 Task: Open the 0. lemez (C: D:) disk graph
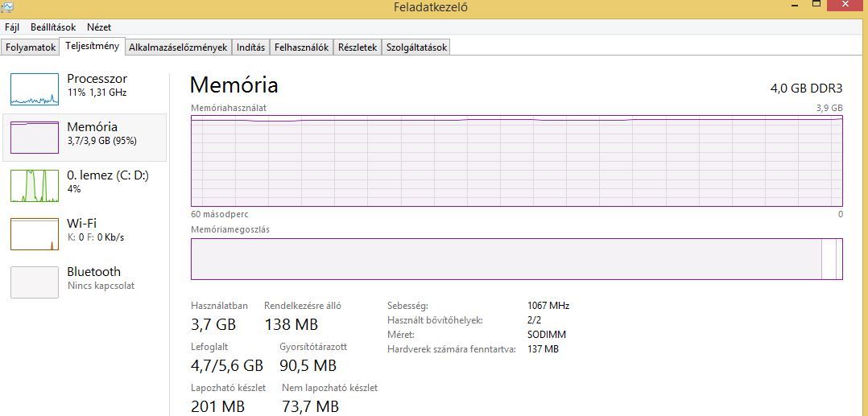(35, 186)
